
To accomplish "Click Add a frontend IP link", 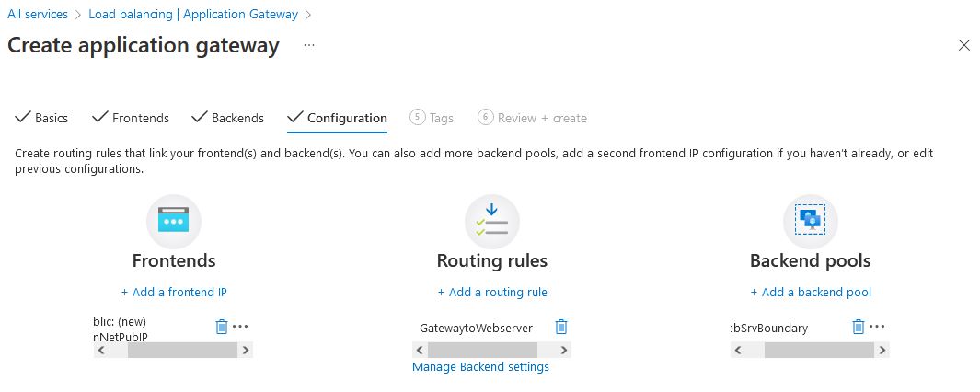I will tap(174, 293).
